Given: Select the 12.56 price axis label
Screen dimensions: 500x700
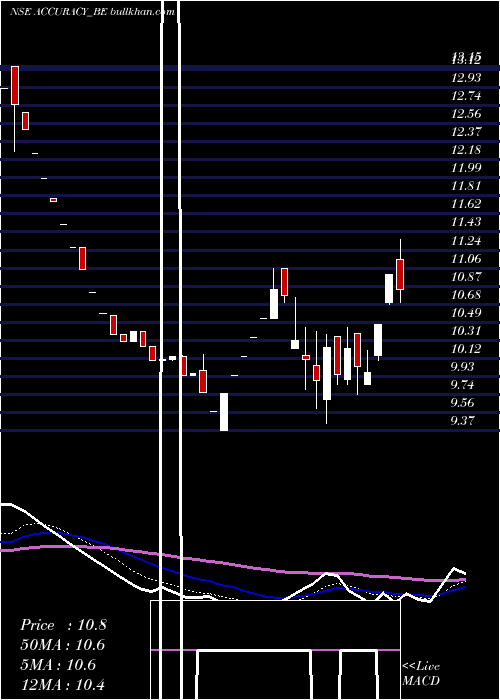Looking at the screenshot, I should click(x=466, y=113).
